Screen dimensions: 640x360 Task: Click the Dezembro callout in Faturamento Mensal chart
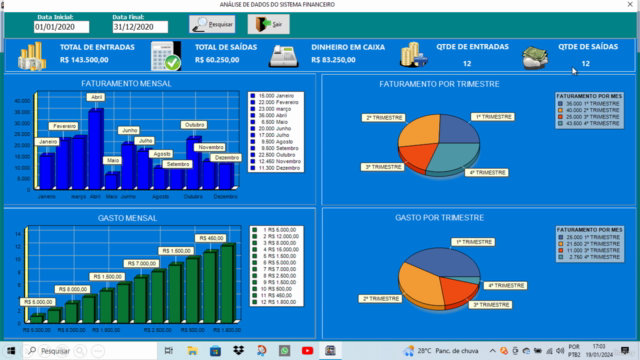pos(227,158)
